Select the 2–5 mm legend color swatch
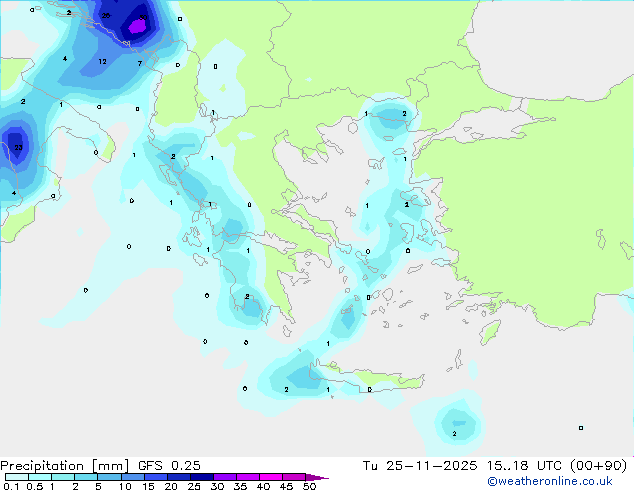The height and width of the screenshot is (490, 634). pyautogui.click(x=86, y=477)
